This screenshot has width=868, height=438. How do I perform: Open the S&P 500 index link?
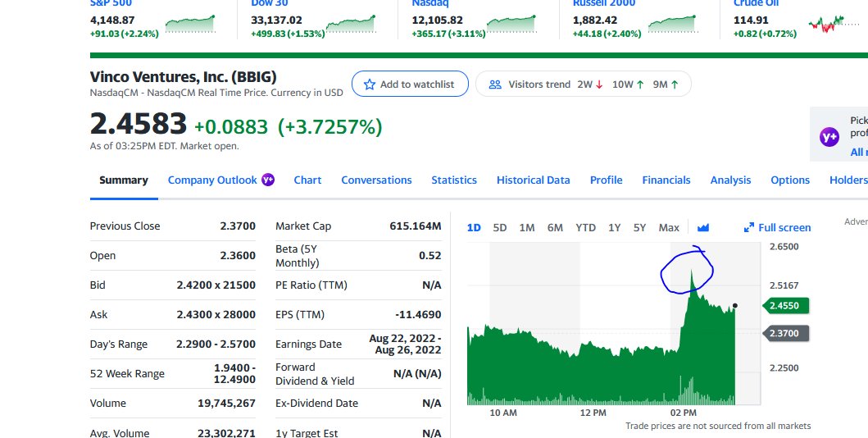pos(111,3)
